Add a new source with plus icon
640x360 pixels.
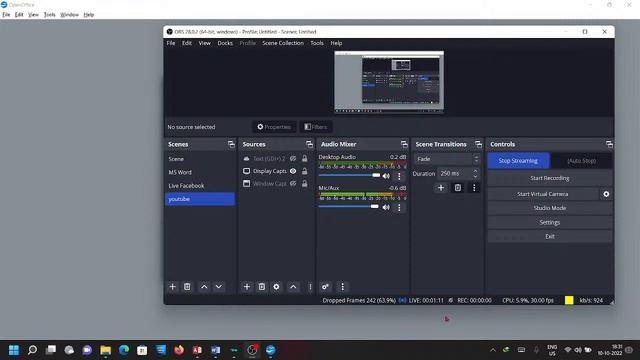[x=247, y=287]
